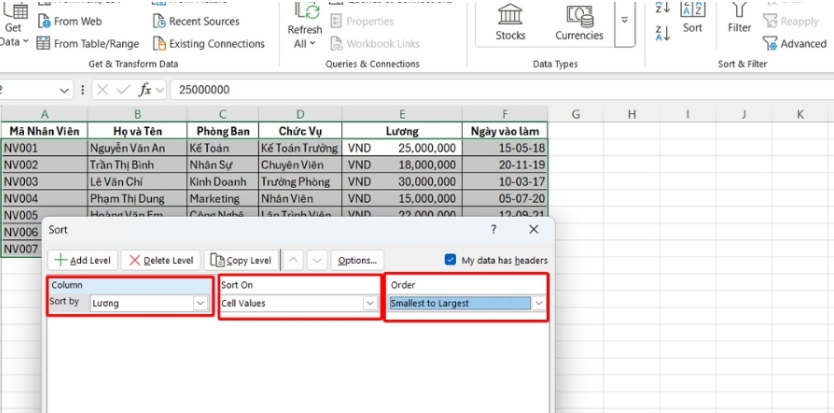Image resolution: width=834 pixels, height=413 pixels.
Task: Click cell NV006
Action: point(21,232)
